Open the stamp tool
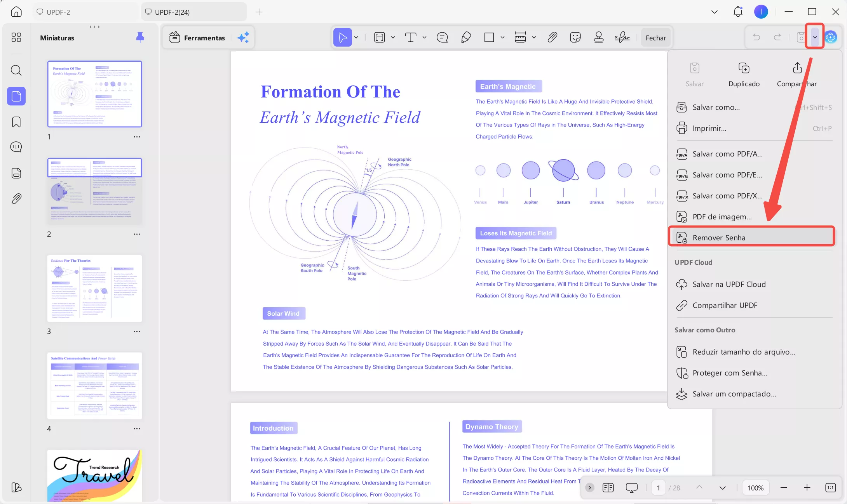 click(598, 38)
